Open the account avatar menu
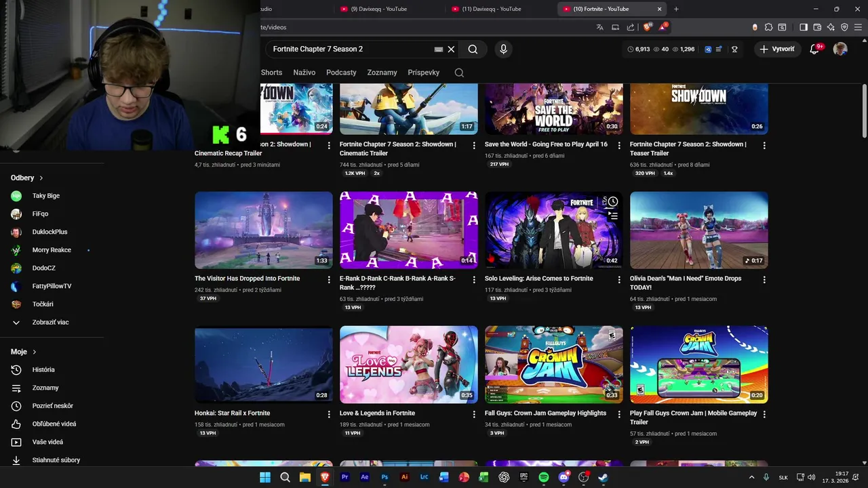The image size is (868, 488). click(x=840, y=49)
